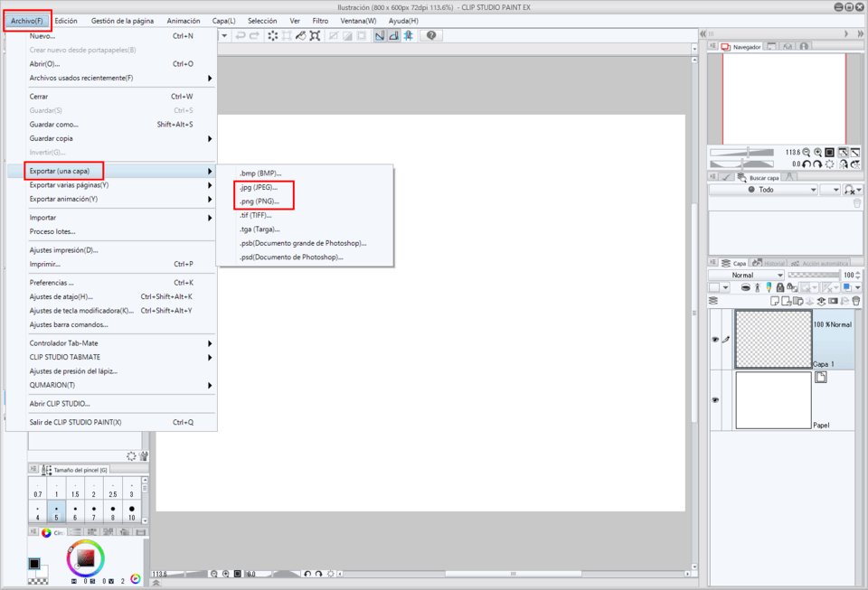Click the help question mark toolbar icon
Viewport: 868px width, 590px height.
[x=431, y=35]
